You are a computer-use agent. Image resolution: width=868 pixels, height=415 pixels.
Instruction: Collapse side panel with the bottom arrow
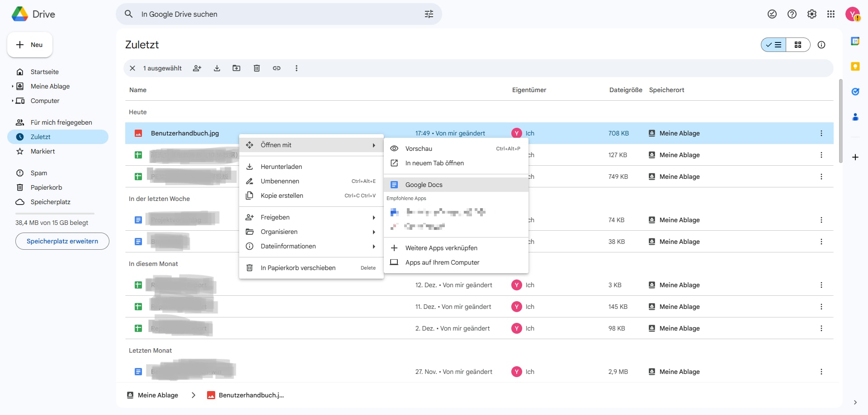point(855,402)
